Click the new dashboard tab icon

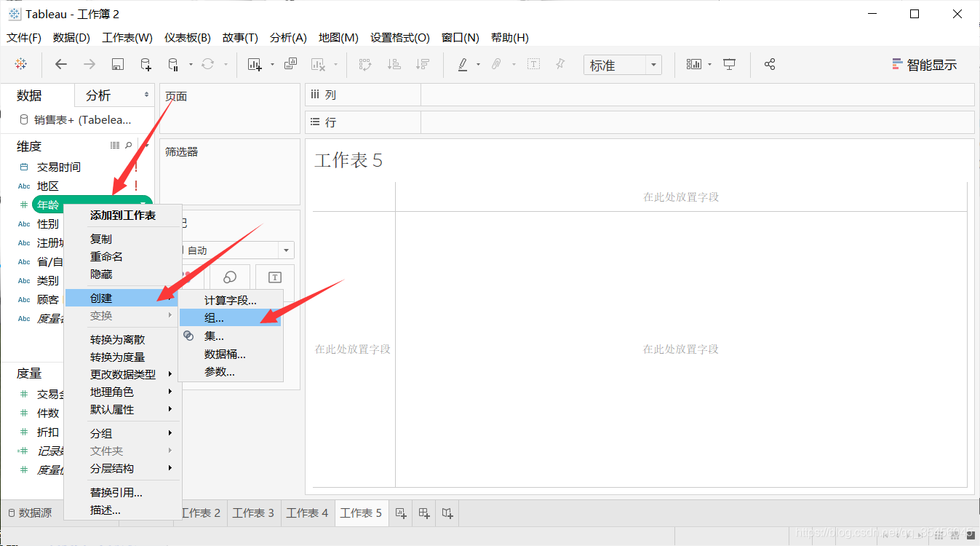pyautogui.click(x=424, y=513)
